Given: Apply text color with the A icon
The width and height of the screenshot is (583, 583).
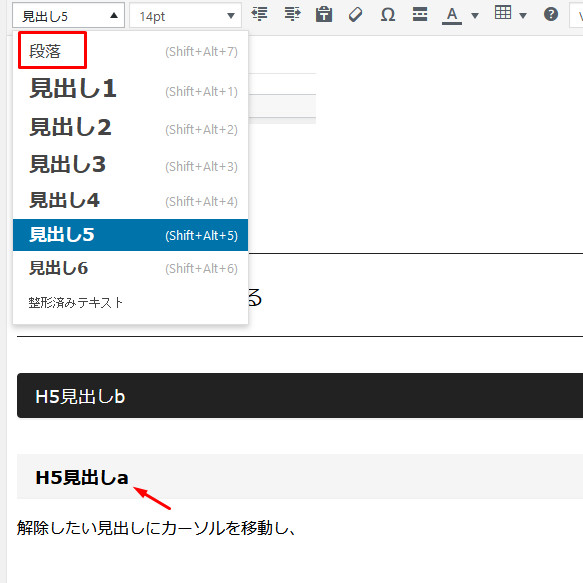Looking at the screenshot, I should [x=452, y=16].
